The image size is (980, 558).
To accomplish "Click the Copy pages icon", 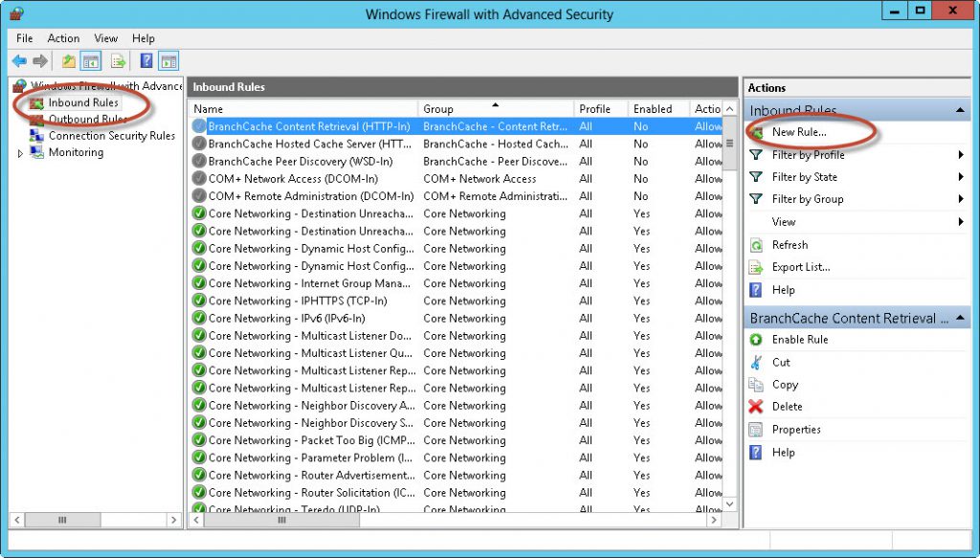I will pyautogui.click(x=756, y=385).
